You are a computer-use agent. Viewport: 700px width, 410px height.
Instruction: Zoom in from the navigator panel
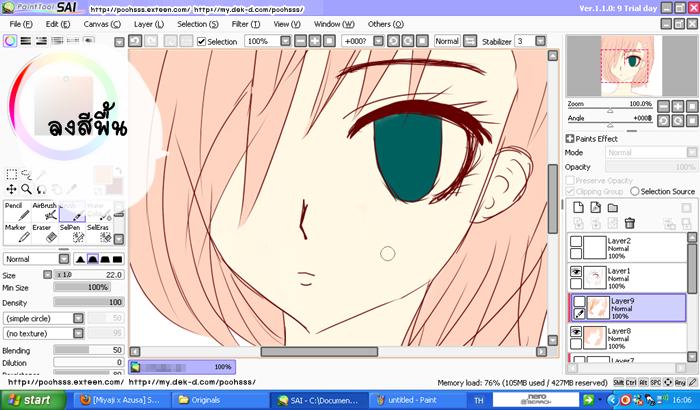point(678,106)
